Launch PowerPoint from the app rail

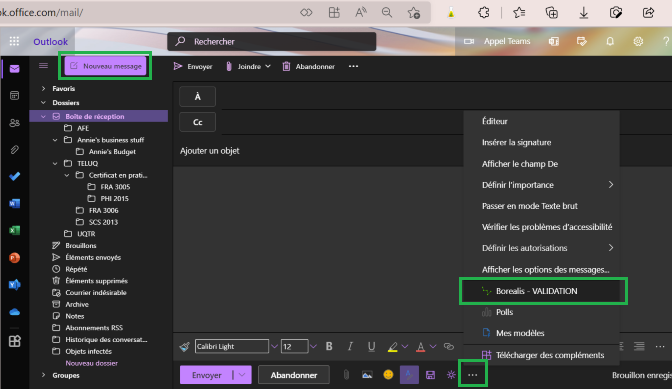pos(15,257)
